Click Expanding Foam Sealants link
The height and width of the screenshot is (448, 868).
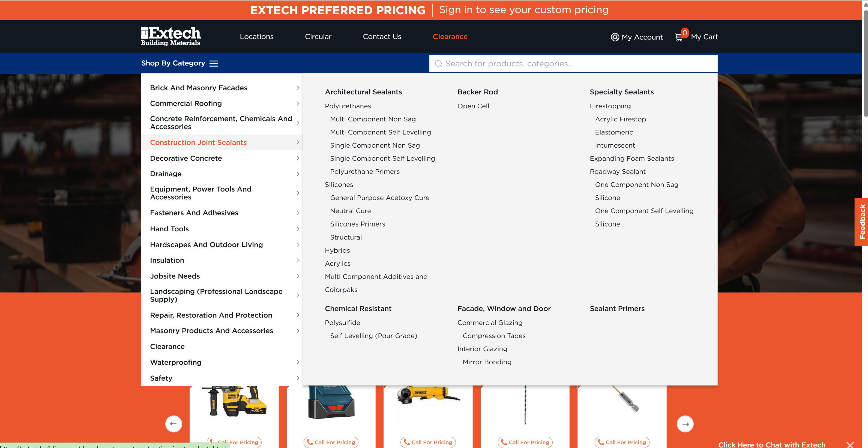tap(631, 159)
